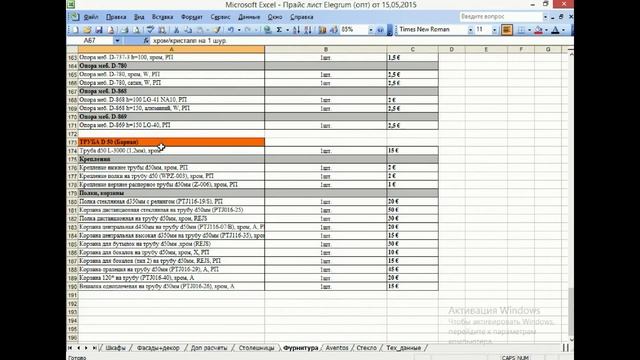Open the Правка menu
This screenshot has width=640, height=360.
click(x=116, y=17)
